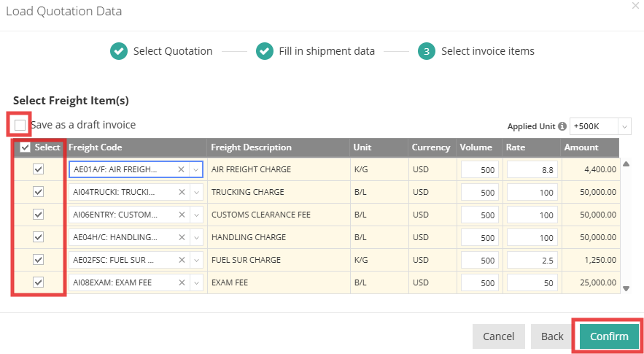Click the Applied Unit info icon
The image size is (644, 354).
(562, 126)
